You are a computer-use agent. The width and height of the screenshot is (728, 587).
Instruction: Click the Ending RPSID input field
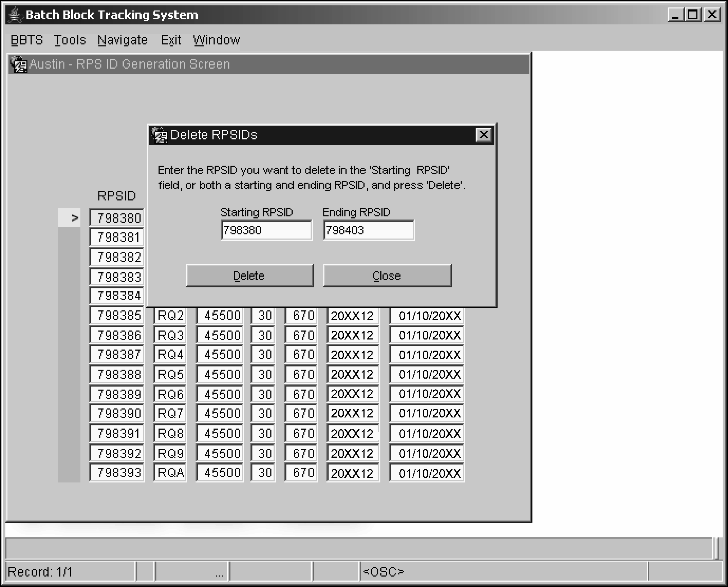368,230
